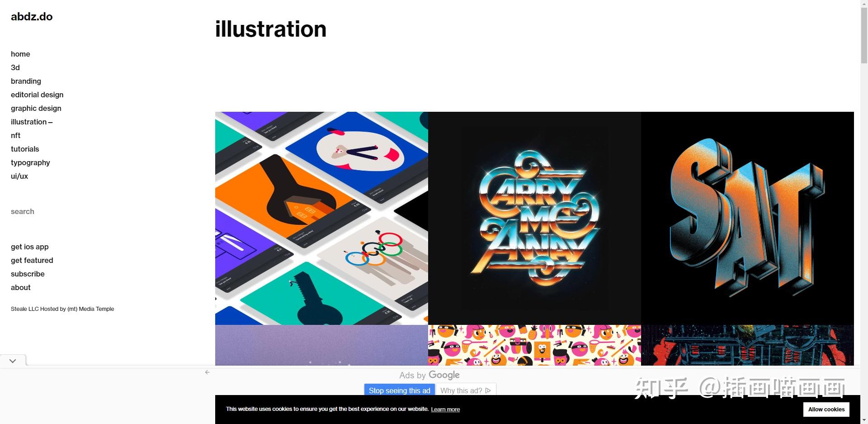Image resolution: width=868 pixels, height=424 pixels.
Task: Open the about page link
Action: (x=21, y=287)
